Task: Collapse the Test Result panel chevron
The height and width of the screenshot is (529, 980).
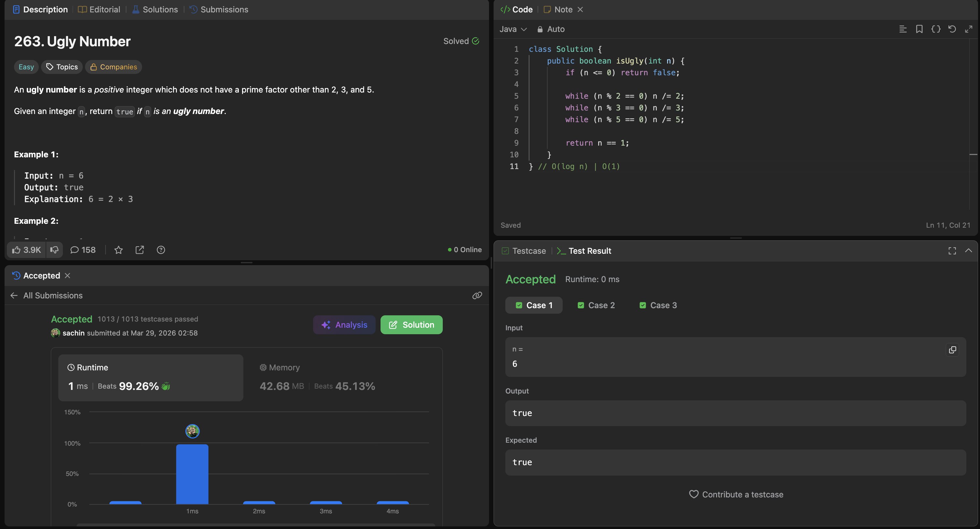Action: [x=968, y=250]
